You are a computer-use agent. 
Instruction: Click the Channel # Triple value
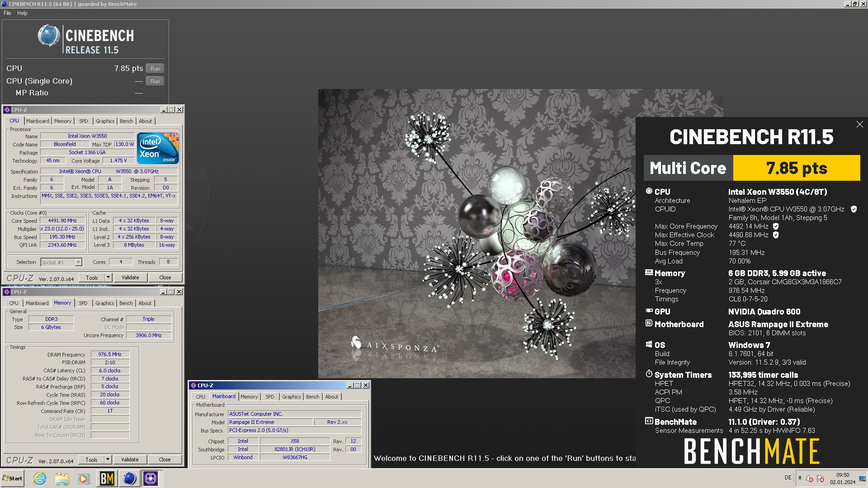point(149,319)
